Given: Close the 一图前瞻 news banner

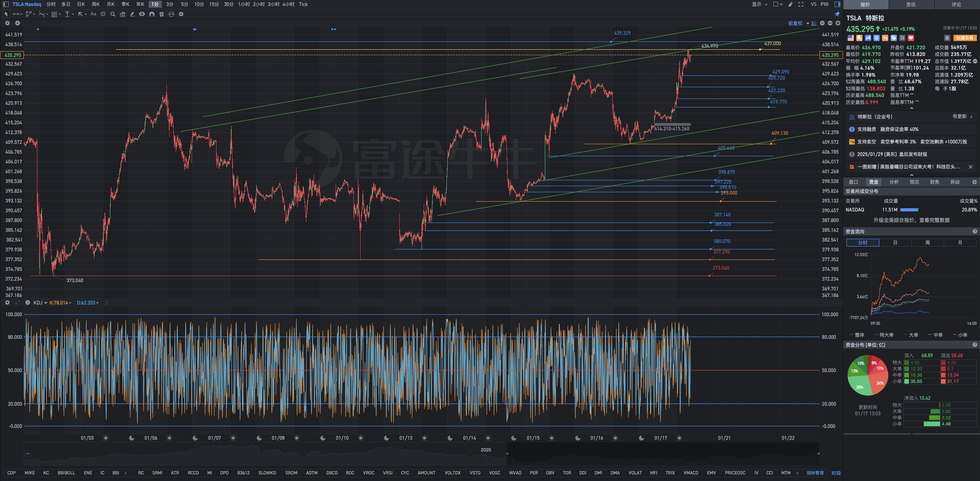Looking at the screenshot, I should tap(970, 167).
